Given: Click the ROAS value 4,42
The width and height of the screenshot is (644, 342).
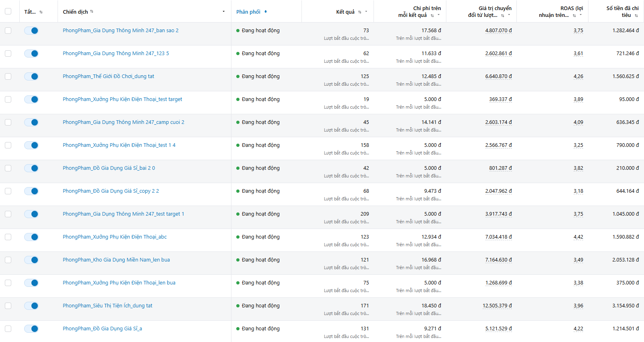Looking at the screenshot, I should [578, 237].
